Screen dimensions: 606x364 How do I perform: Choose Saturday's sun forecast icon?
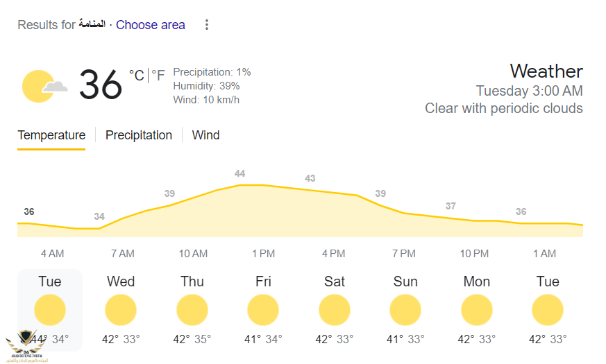pyautogui.click(x=335, y=310)
